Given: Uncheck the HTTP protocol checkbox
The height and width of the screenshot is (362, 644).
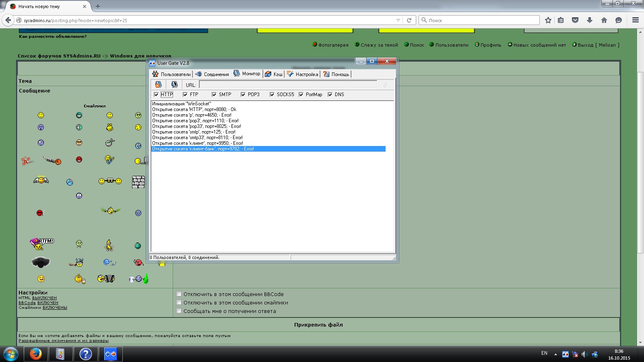Looking at the screenshot, I should [x=156, y=95].
